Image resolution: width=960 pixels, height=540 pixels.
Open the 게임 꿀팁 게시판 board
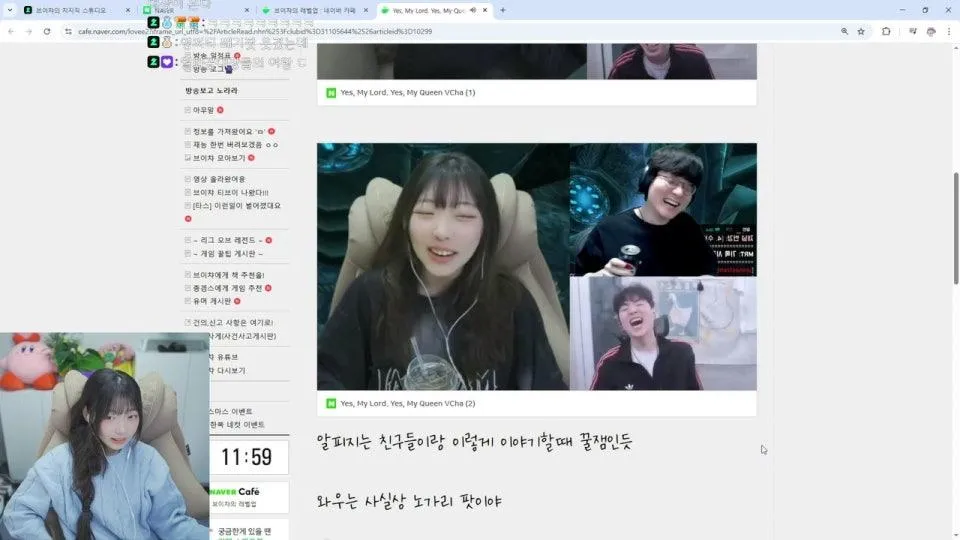tap(228, 253)
